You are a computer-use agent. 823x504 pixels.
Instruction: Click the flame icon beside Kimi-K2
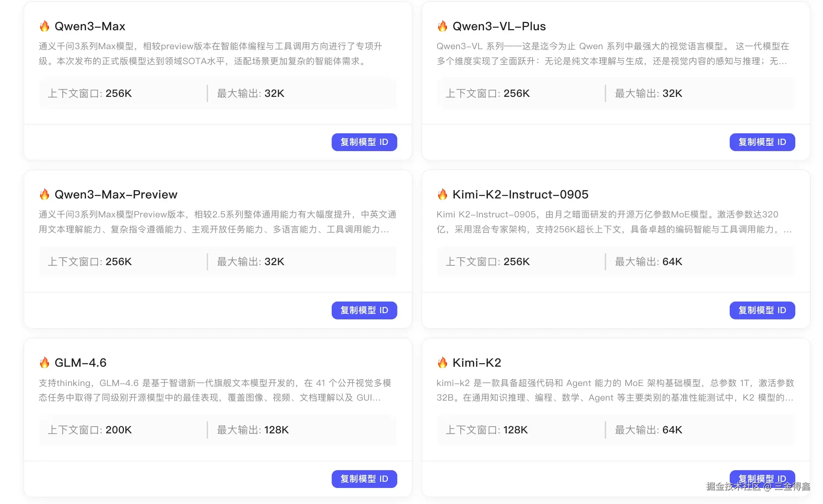click(x=442, y=363)
